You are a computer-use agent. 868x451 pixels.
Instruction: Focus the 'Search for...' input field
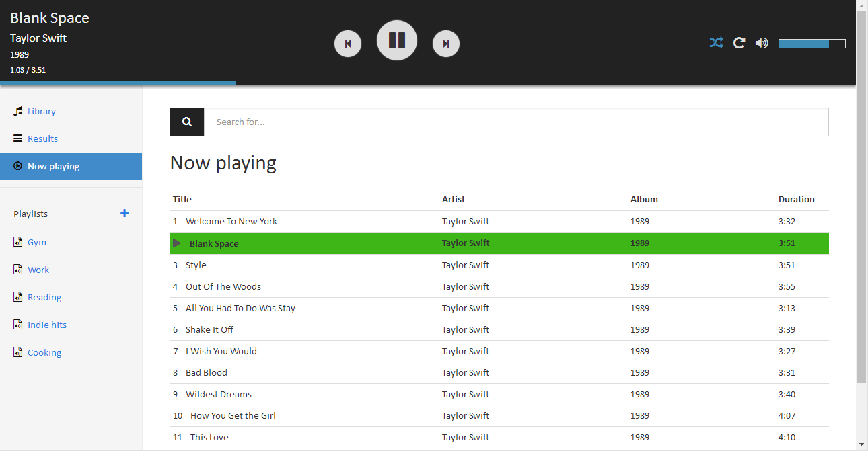pos(516,122)
